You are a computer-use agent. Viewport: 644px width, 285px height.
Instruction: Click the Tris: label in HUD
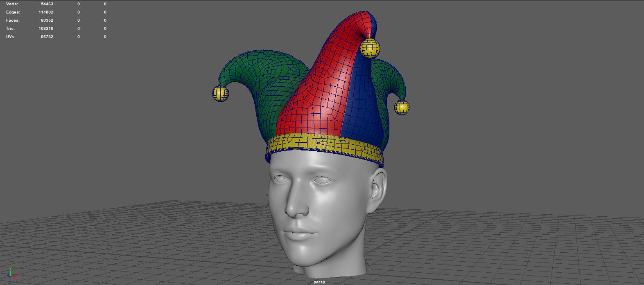[x=10, y=28]
